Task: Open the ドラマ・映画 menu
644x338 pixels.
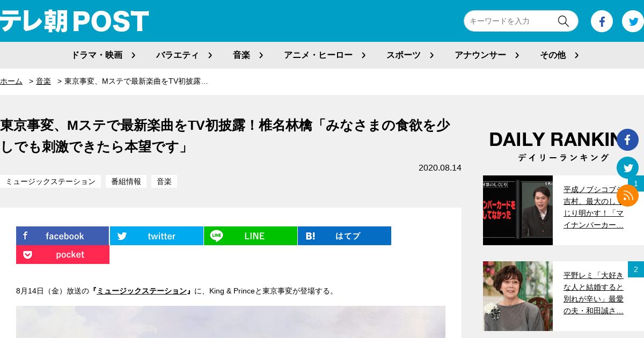Action: tap(97, 55)
